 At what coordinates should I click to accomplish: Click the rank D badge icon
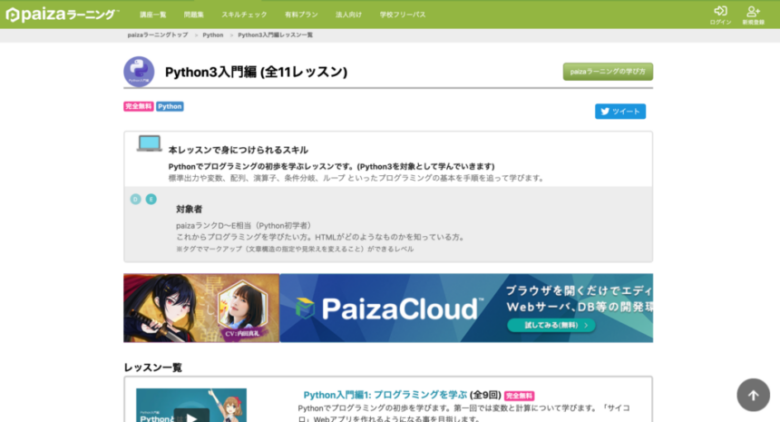point(135,199)
